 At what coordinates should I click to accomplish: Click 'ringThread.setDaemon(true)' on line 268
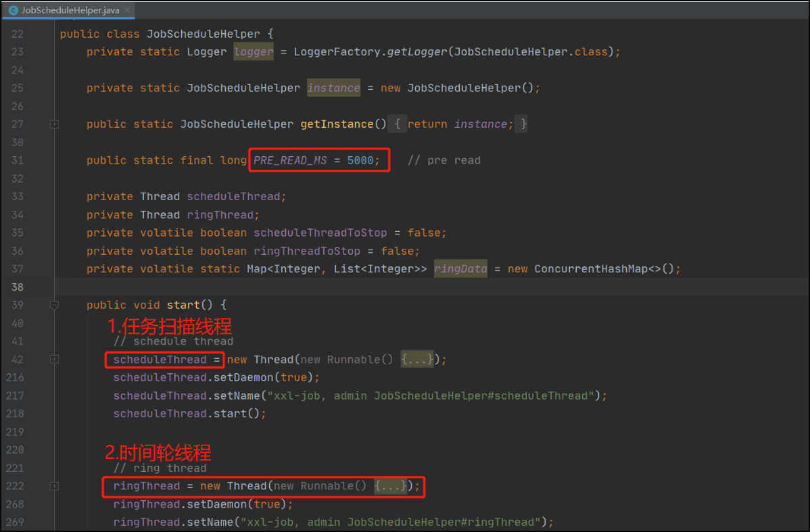[x=203, y=504]
